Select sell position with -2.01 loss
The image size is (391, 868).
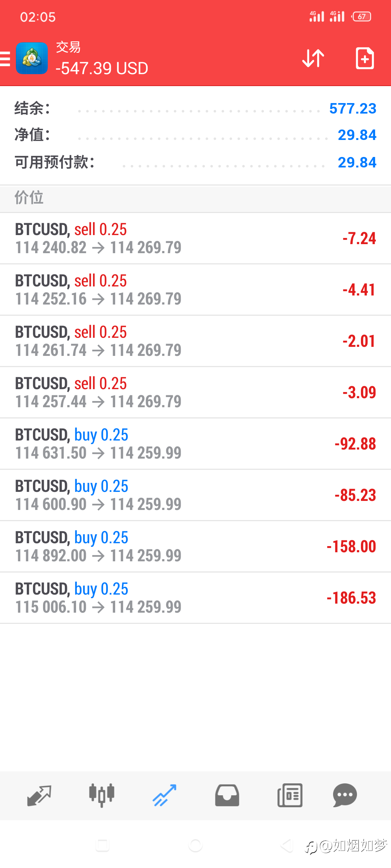195,341
